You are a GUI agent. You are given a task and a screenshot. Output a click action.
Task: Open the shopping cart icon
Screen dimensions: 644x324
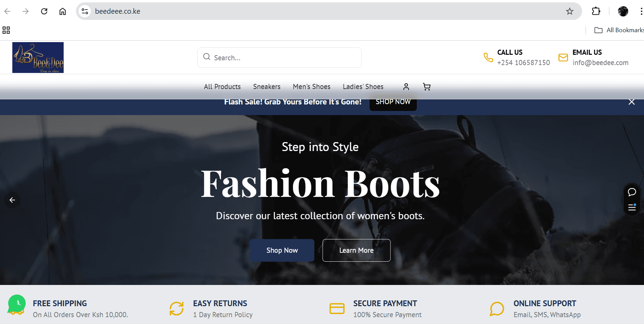tap(426, 87)
